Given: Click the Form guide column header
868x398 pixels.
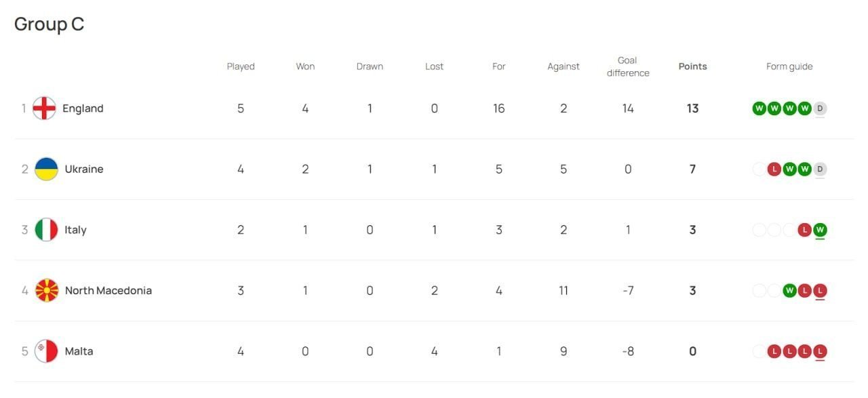Looking at the screenshot, I should [x=789, y=66].
